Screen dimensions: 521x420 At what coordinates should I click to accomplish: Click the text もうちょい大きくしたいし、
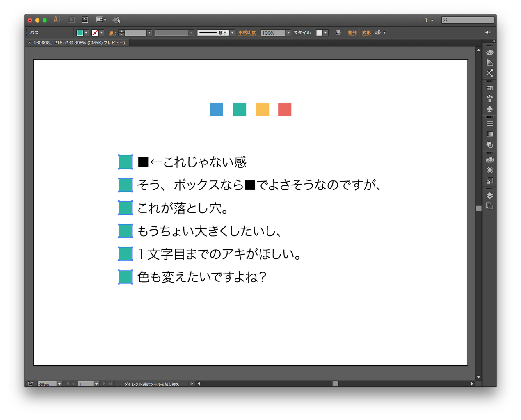[x=209, y=231]
